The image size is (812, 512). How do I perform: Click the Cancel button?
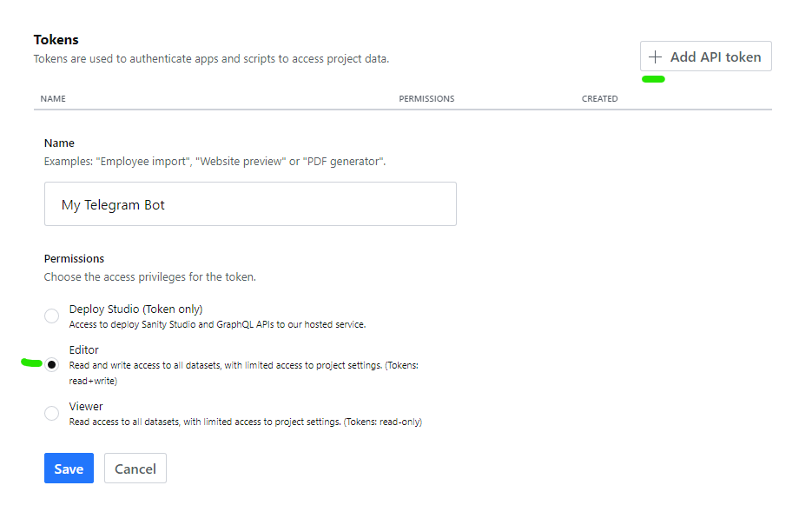(135, 468)
